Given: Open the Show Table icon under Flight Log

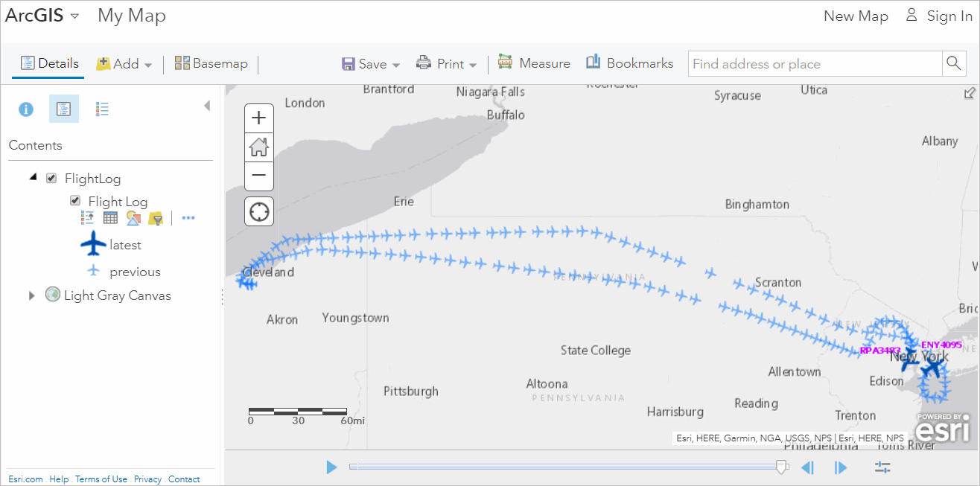Looking at the screenshot, I should coord(110,217).
